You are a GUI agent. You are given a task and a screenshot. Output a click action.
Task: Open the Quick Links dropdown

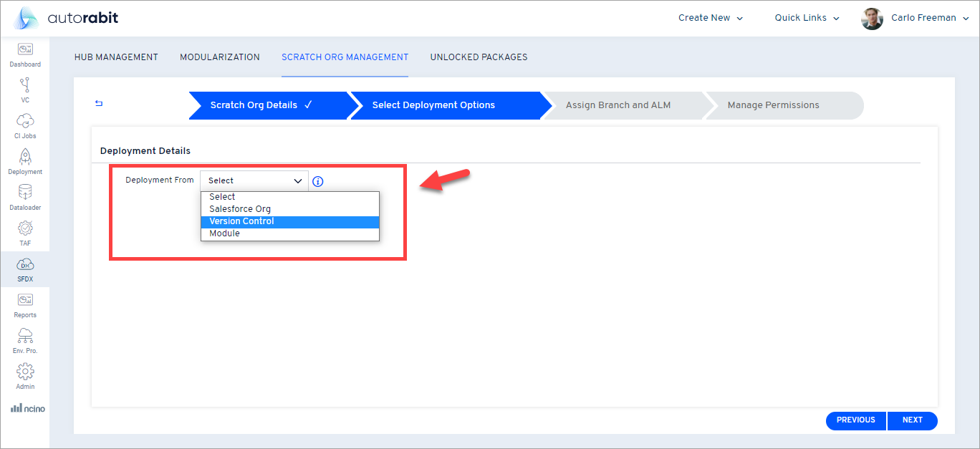pyautogui.click(x=806, y=17)
